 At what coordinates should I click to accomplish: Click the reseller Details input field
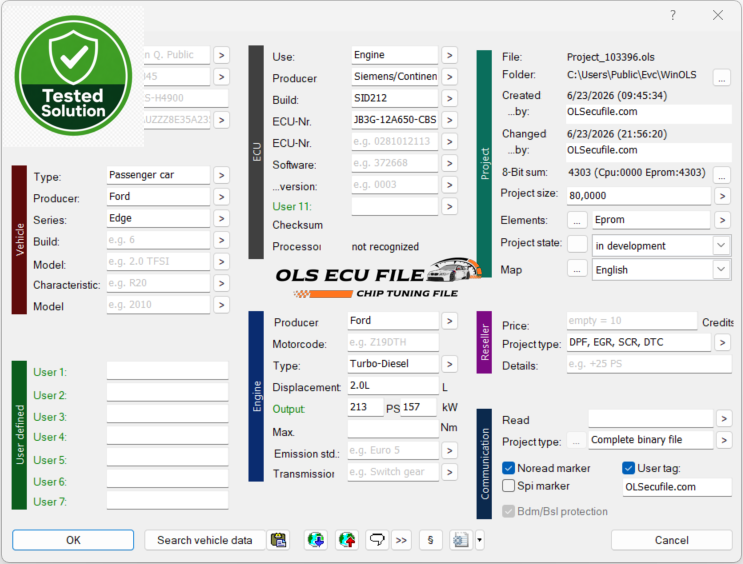point(649,364)
